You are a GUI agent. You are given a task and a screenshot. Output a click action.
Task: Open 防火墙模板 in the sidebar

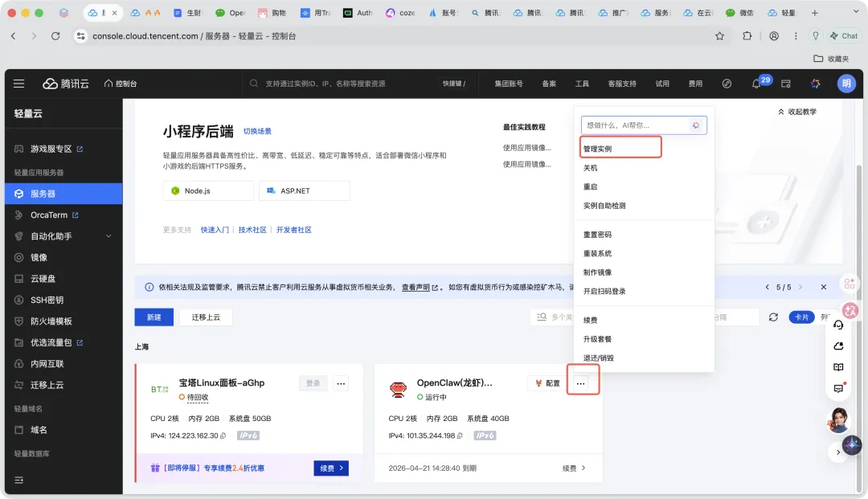pyautogui.click(x=51, y=321)
